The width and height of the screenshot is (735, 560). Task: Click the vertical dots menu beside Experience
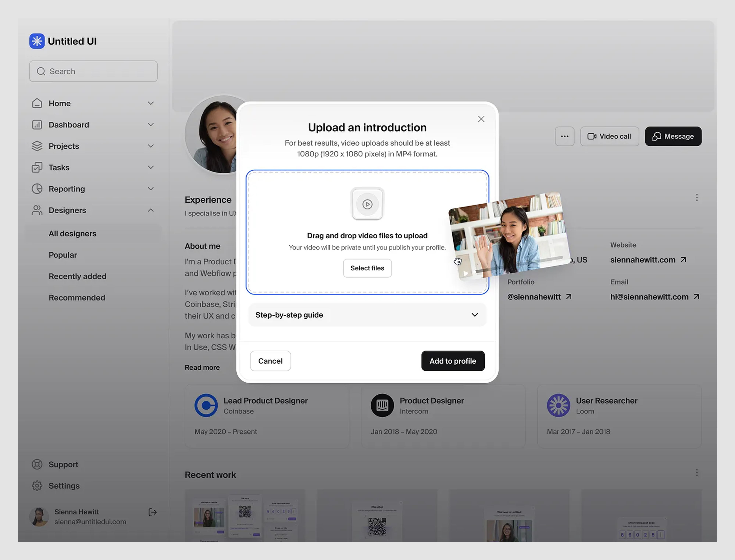[697, 198]
